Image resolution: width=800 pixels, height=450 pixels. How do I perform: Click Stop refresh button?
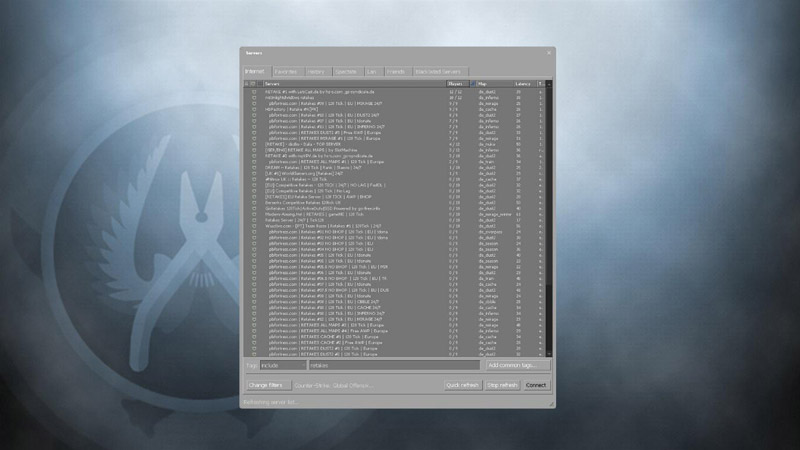pos(502,385)
